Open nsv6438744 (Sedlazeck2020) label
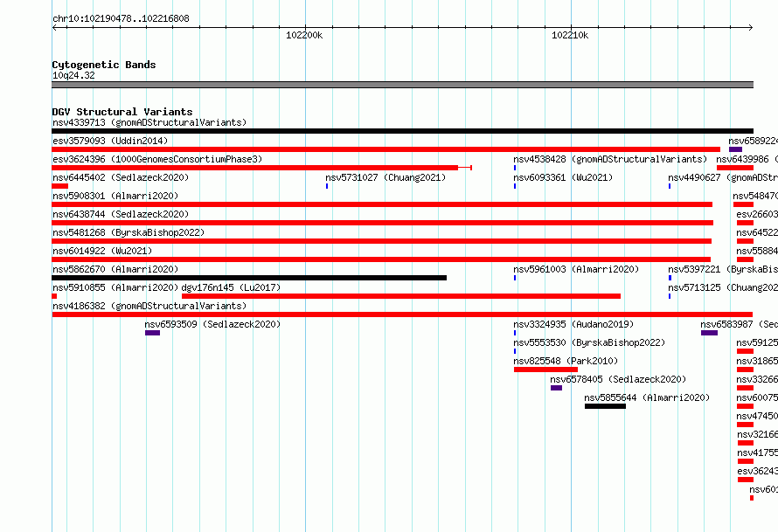 coord(121,214)
